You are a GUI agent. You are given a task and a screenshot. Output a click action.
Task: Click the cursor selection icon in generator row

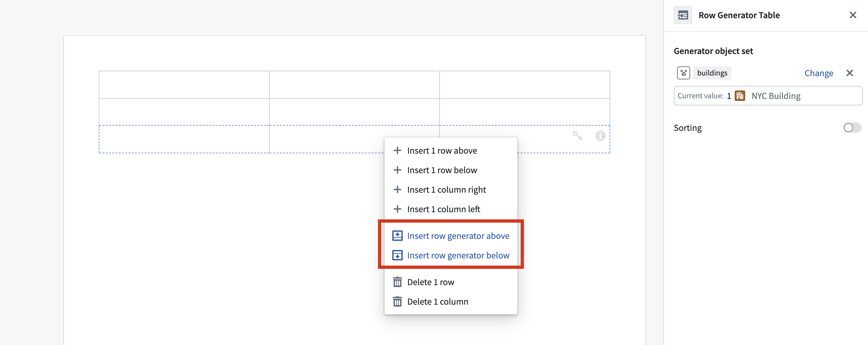(578, 136)
